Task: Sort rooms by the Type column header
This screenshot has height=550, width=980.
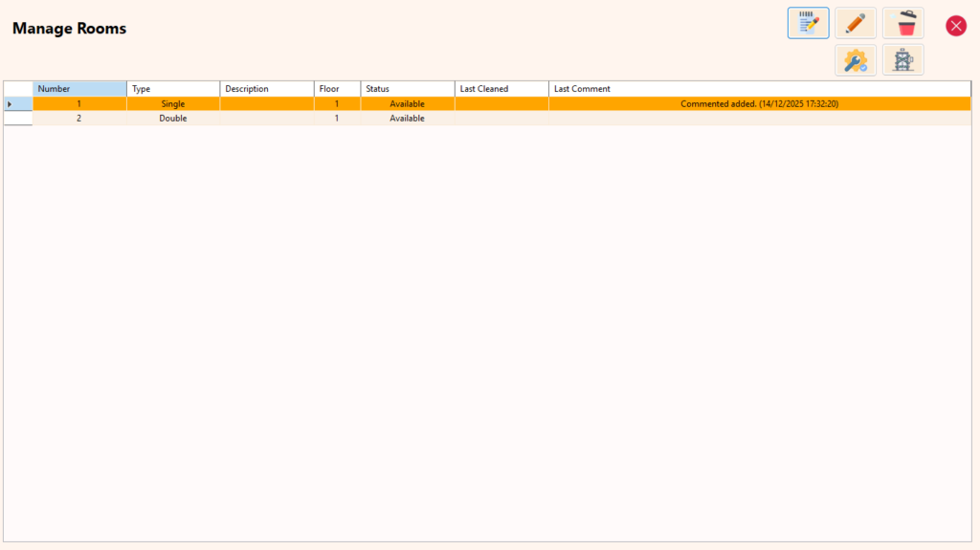Action: click(x=173, y=89)
